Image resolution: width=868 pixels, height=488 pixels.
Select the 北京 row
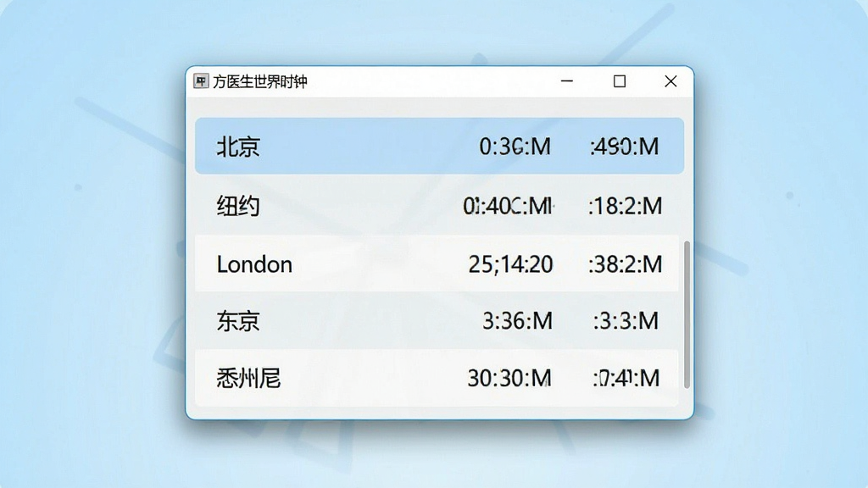click(x=440, y=146)
